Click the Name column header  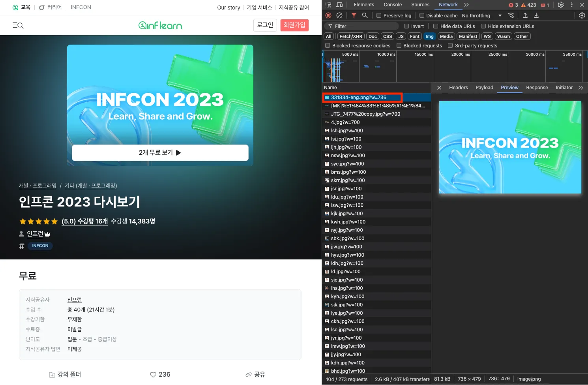376,88
